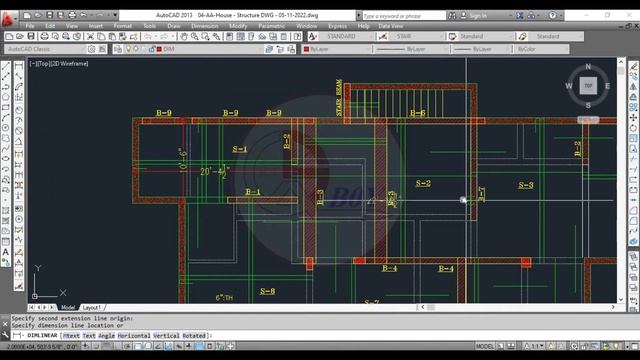Screen dimensions: 640x360
Task: Choose Rotated option in command line
Action: pyautogui.click(x=193, y=336)
